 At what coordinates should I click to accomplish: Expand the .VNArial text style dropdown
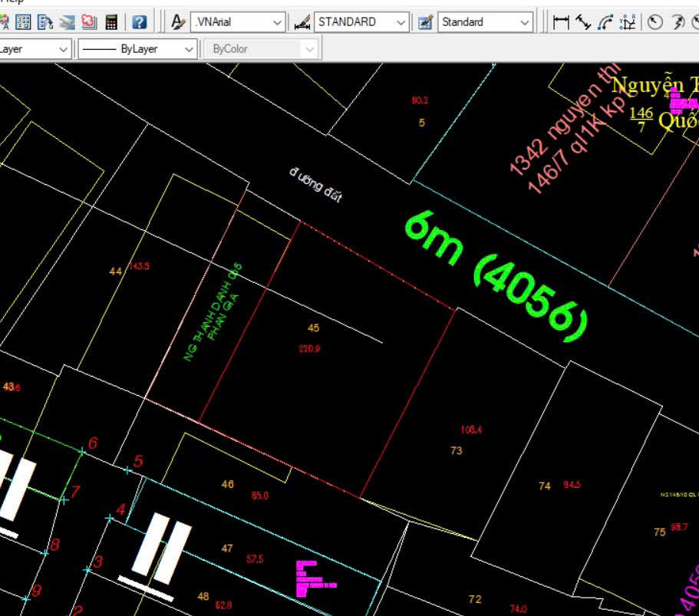pos(277,22)
